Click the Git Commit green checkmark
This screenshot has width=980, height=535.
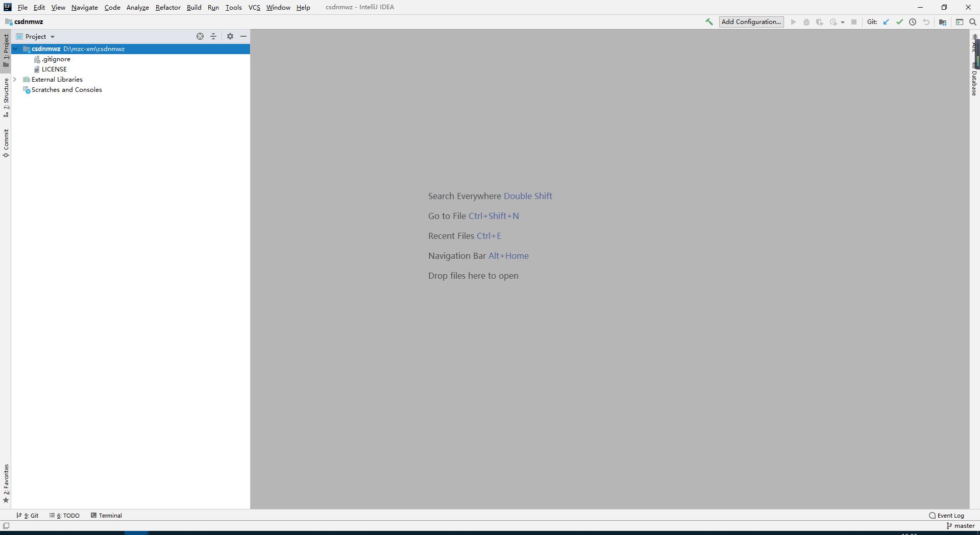click(899, 22)
